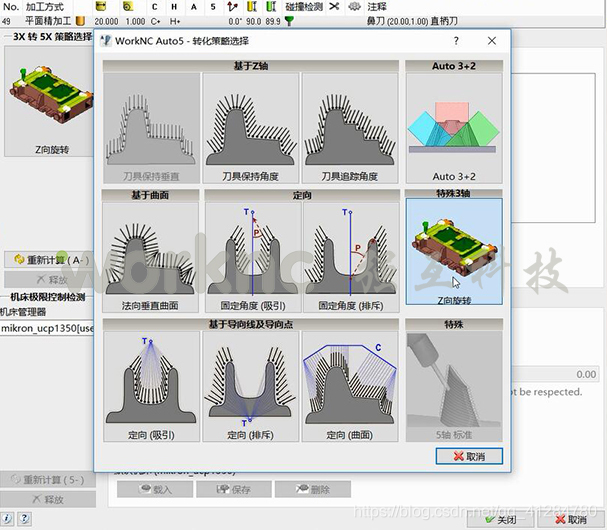This screenshot has height=530, width=607.
Task: Click the 20.000 diameter cell
Action: click(x=106, y=21)
